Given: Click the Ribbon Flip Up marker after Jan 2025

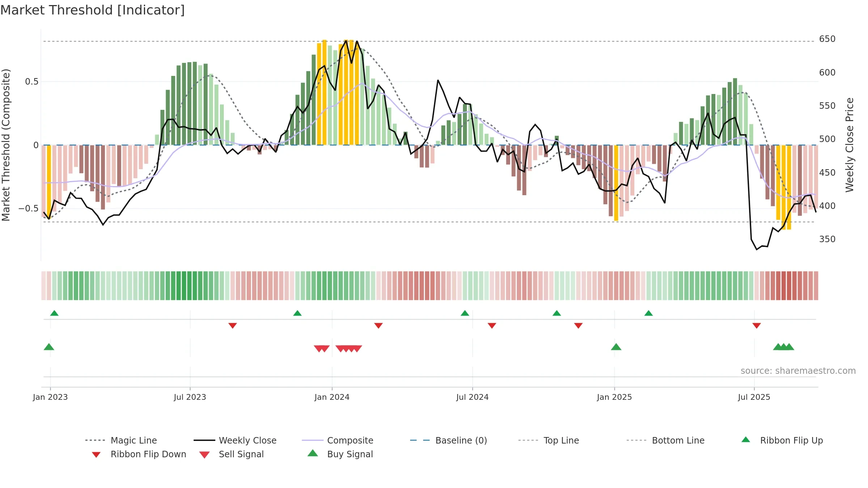Looking at the screenshot, I should click(648, 313).
